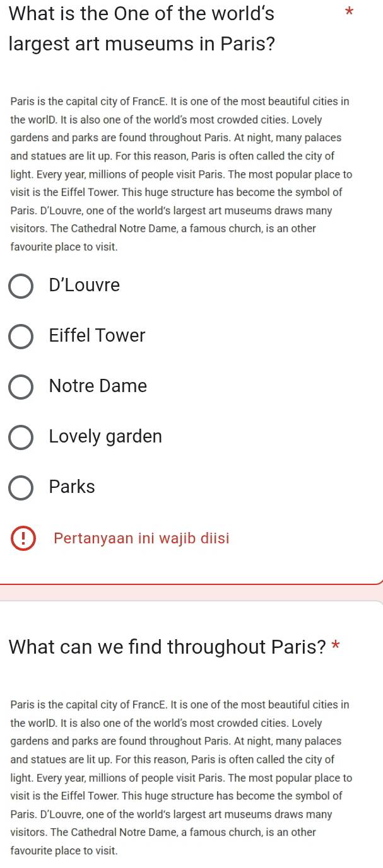Click the pink divider between question cards
Image resolution: width=383 pixels, height=868 pixels.
pos(191,592)
